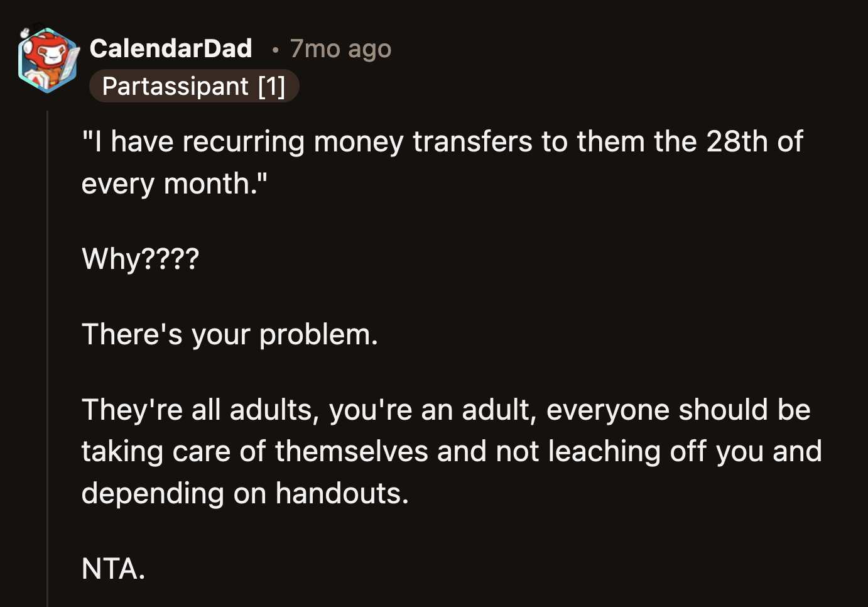Viewport: 868px width, 607px height.
Task: Click the 'NTA.' verdict text
Action: pyautogui.click(x=113, y=571)
